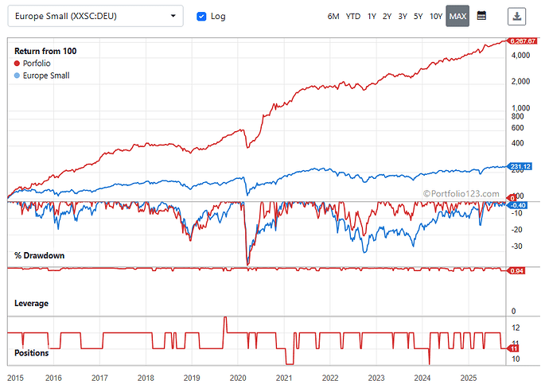549x392 pixels.
Task: Toggle the Europe Small series legend label
Action: pos(46,76)
